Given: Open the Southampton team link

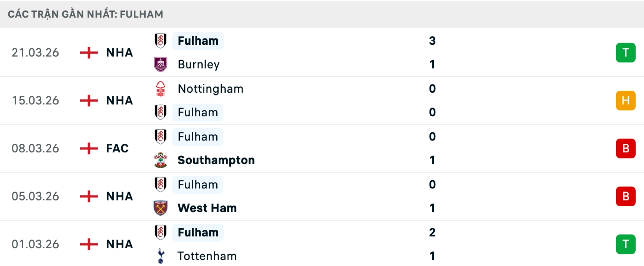Looking at the screenshot, I should point(216,160).
